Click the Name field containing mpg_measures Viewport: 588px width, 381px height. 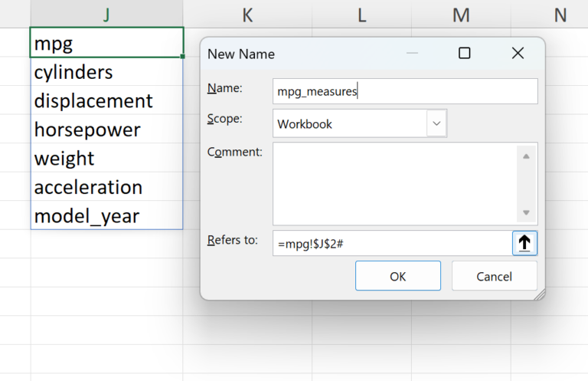[405, 91]
